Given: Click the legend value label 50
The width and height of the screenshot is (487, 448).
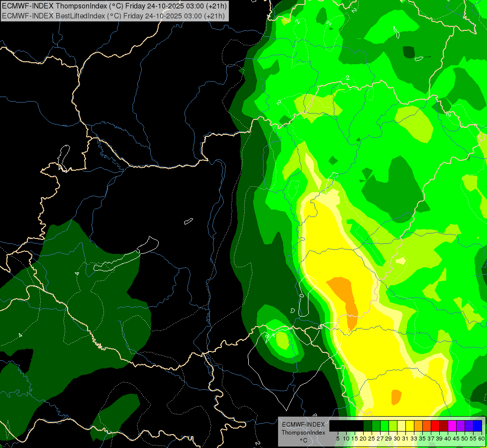Looking at the screenshot, I should point(465,439).
